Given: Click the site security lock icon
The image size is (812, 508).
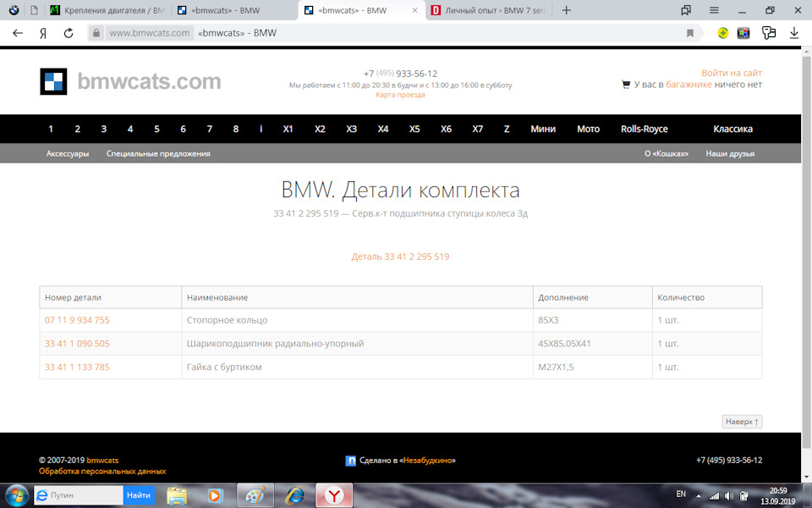Looking at the screenshot, I should [x=96, y=32].
